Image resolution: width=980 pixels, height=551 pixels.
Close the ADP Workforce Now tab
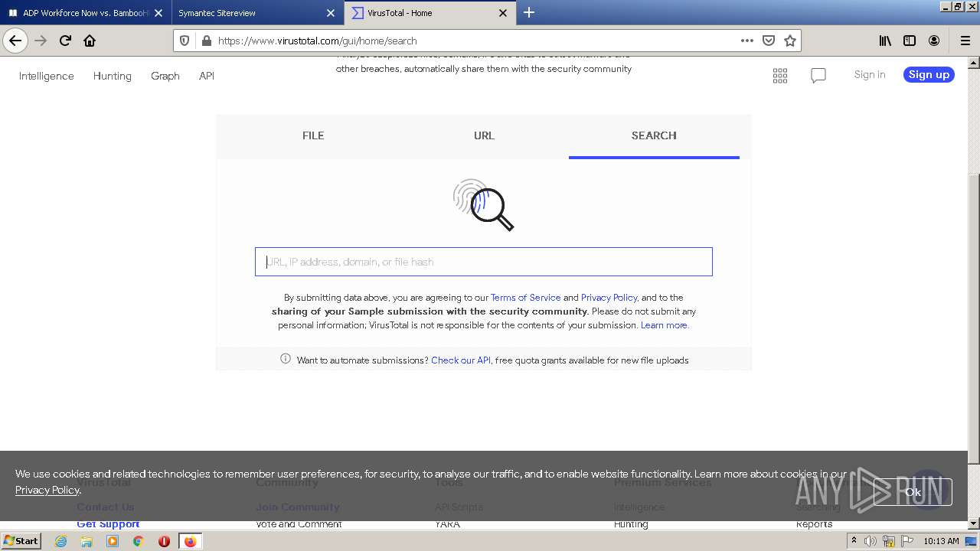[x=158, y=13]
